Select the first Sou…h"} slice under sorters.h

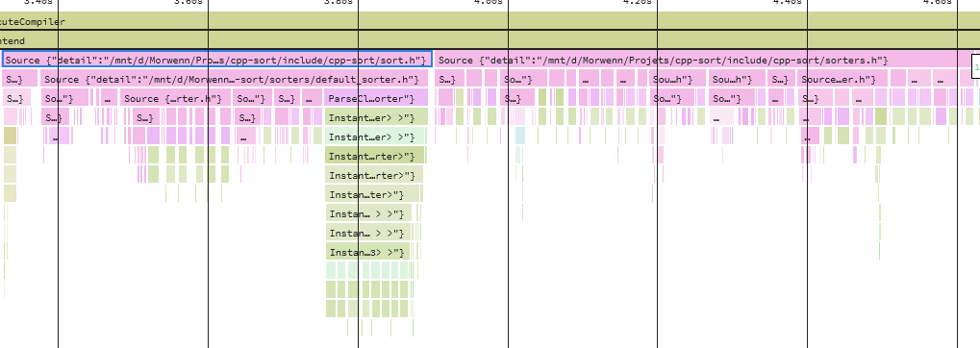678,80
